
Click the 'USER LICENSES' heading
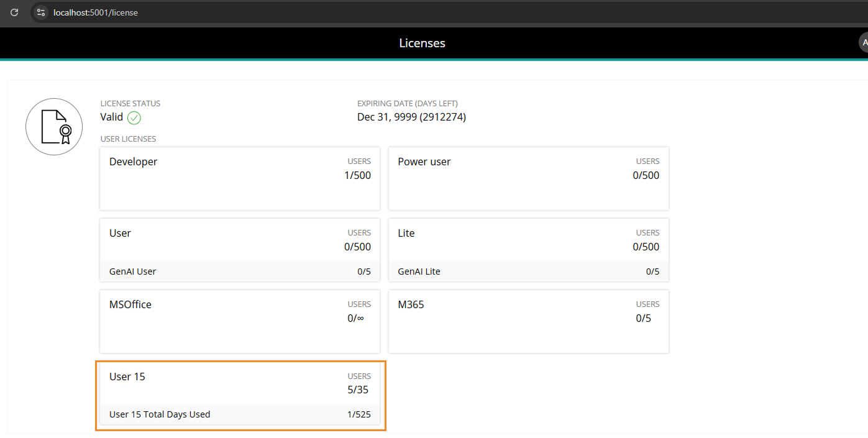click(128, 139)
